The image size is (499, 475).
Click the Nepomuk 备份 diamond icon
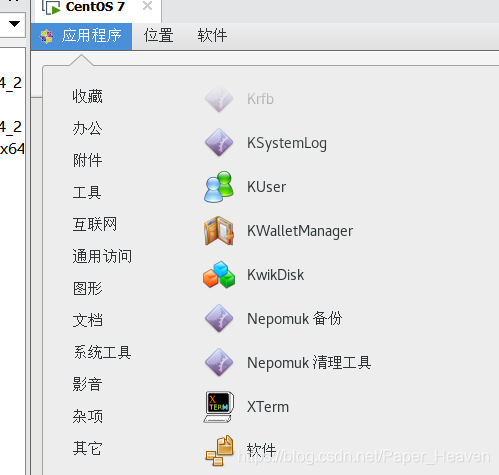(x=219, y=318)
